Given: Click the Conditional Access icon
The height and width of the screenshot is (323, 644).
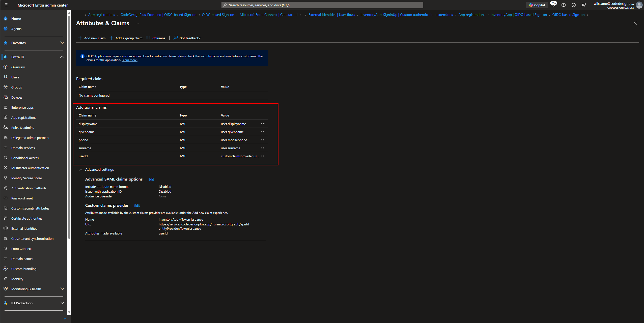Looking at the screenshot, I should 6,158.
